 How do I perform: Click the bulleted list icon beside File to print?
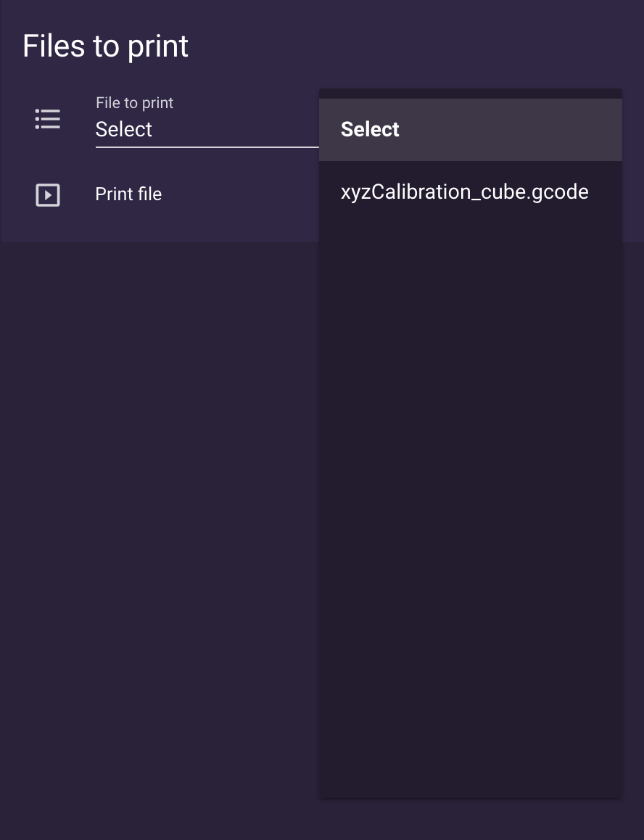pos(48,119)
